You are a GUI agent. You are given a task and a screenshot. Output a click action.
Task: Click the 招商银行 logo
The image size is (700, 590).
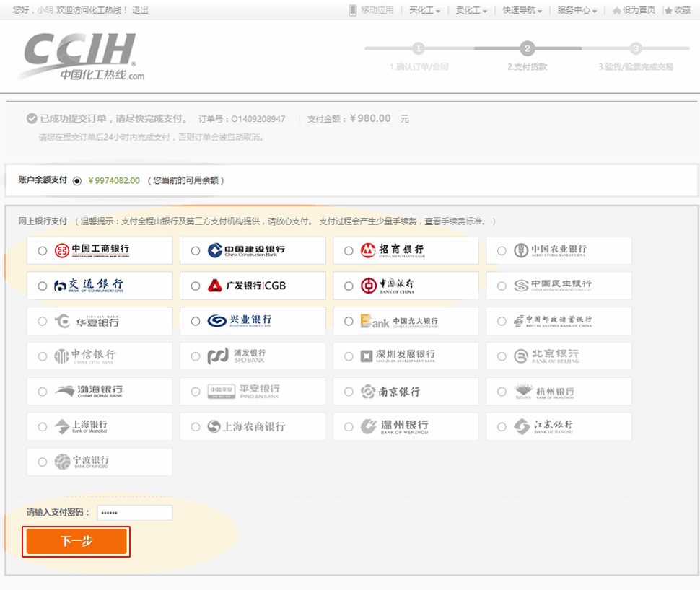[x=393, y=250]
